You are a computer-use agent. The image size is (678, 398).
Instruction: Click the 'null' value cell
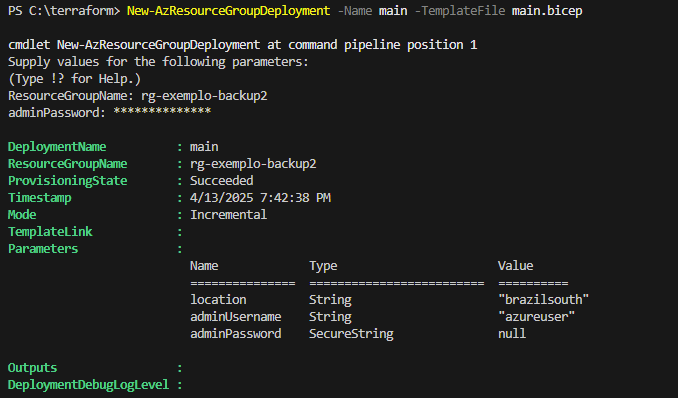coord(512,334)
